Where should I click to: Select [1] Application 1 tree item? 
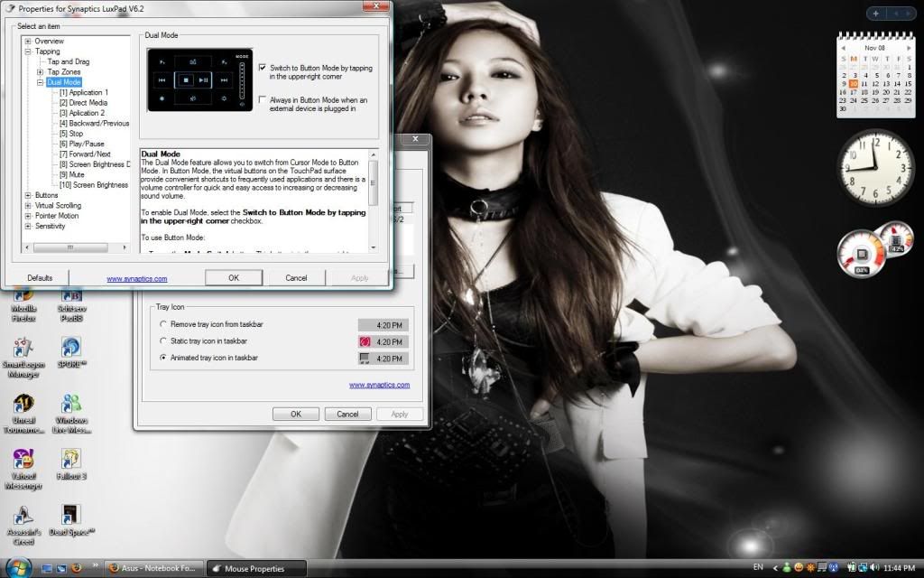click(x=84, y=93)
